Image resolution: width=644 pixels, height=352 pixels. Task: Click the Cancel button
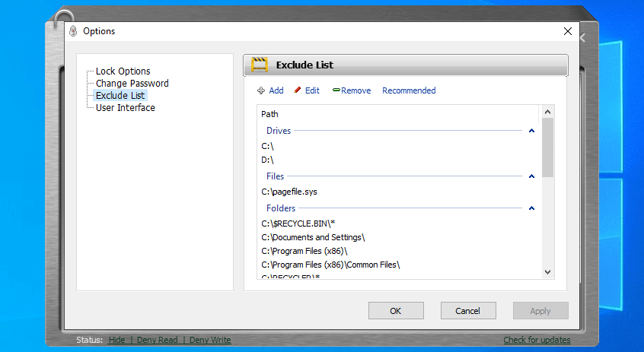pos(468,311)
